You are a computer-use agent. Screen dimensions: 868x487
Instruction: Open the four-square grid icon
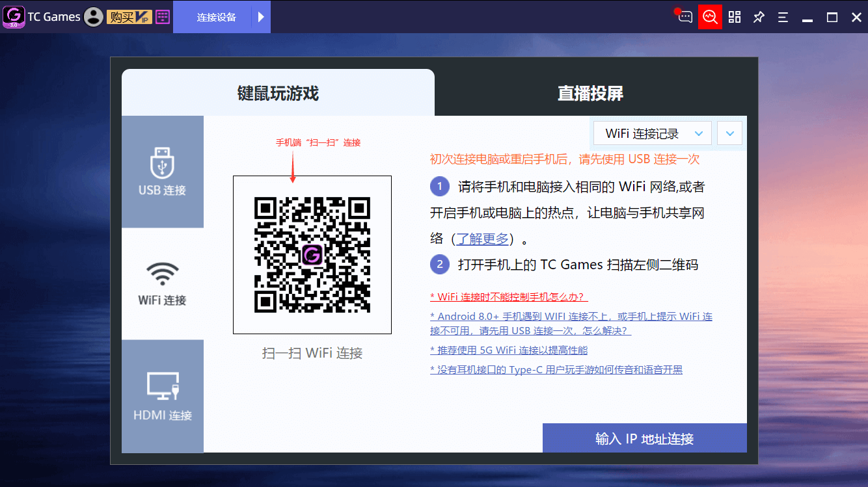click(x=735, y=17)
